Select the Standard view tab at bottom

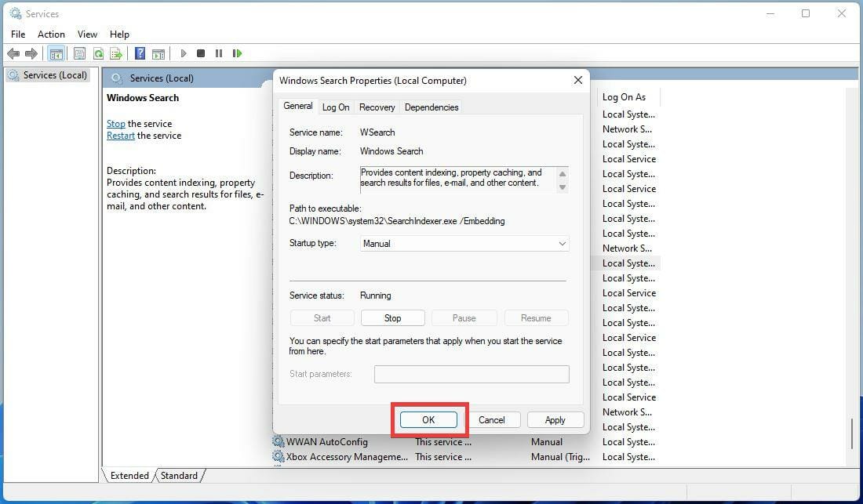(179, 476)
